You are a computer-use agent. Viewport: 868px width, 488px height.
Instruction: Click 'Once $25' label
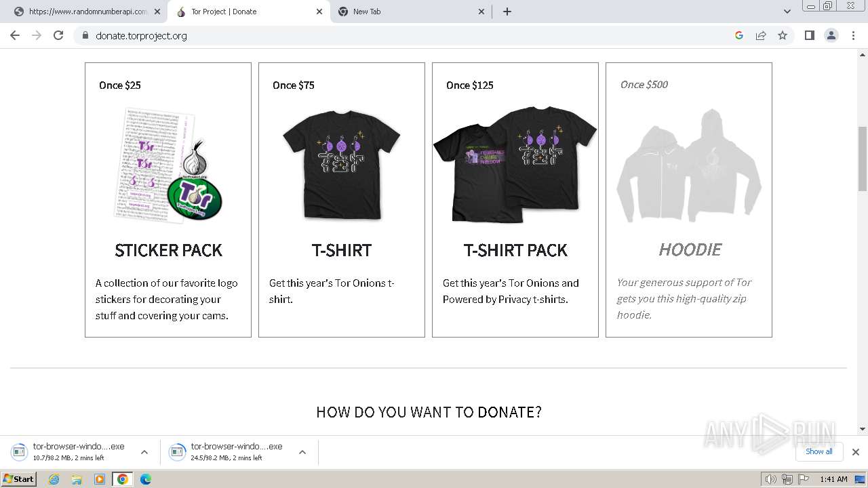(120, 85)
